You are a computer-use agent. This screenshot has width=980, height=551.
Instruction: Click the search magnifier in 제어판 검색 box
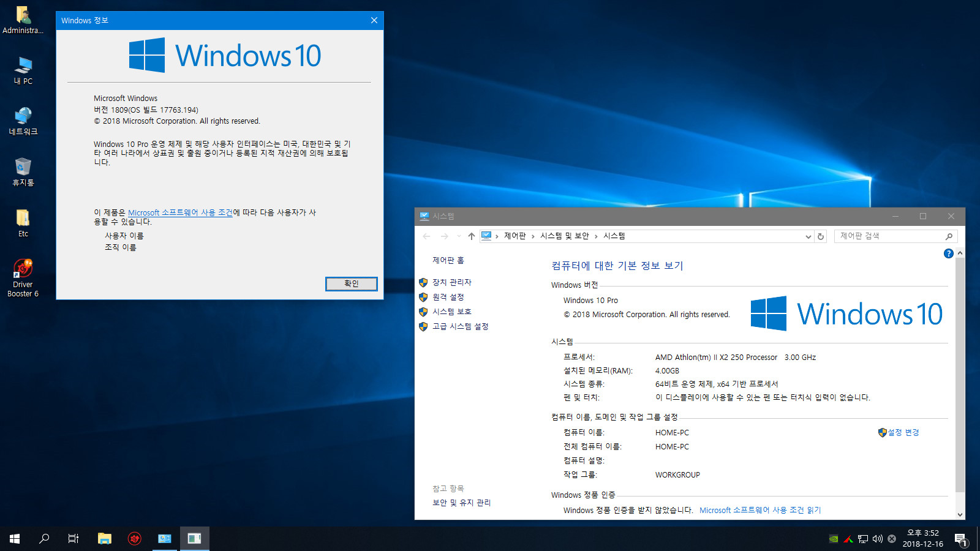949,236
